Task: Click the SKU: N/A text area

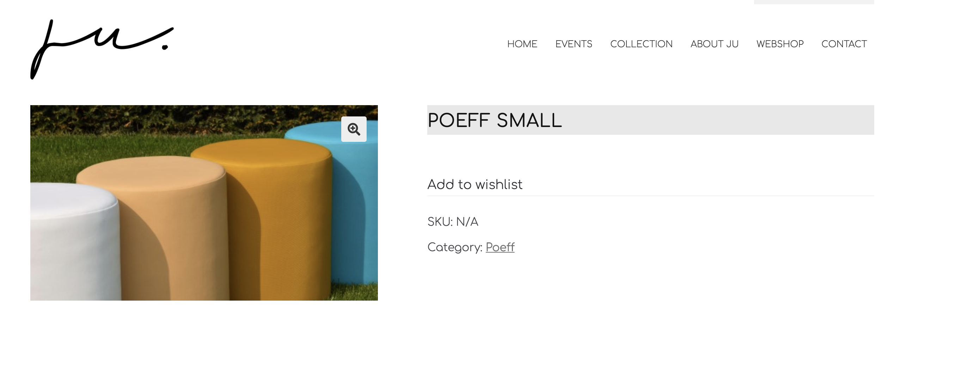Action: (x=453, y=222)
